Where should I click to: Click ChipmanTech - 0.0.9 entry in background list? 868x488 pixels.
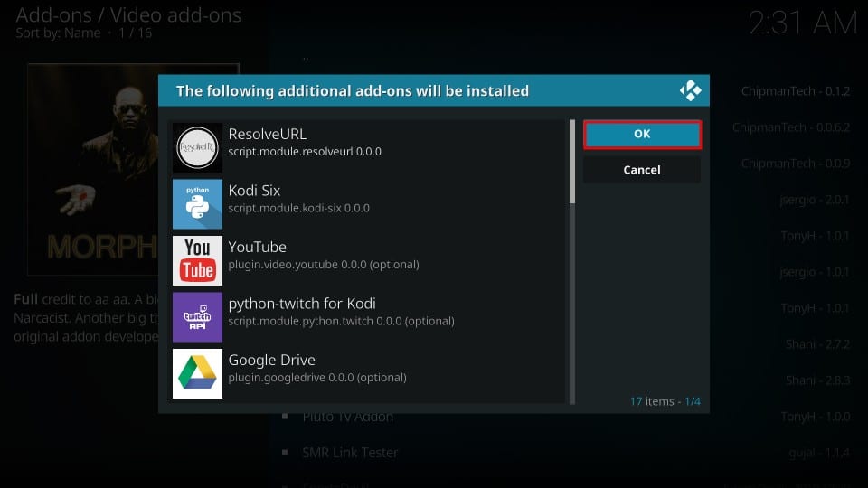[x=796, y=164]
